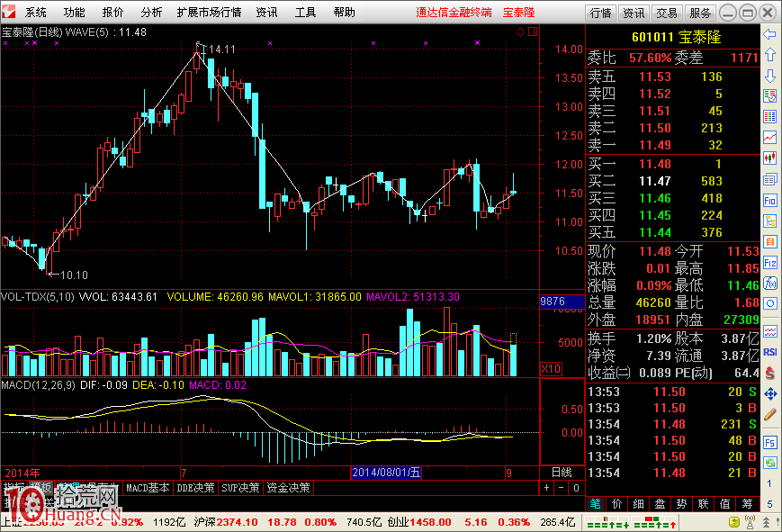Open the f(x) formula icon
Screen dimensions: 782x532
coord(770,283)
